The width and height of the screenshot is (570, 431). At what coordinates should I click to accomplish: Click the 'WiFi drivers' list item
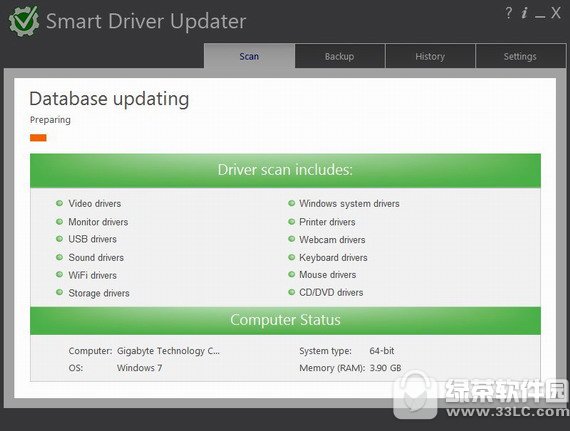pos(92,275)
